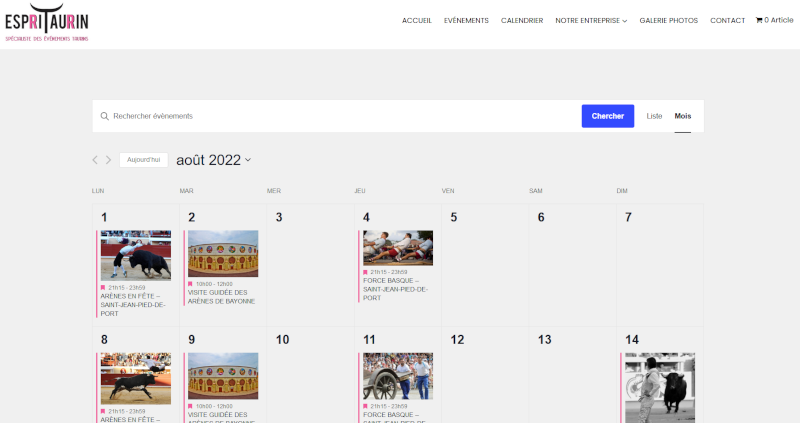The width and height of the screenshot is (800, 423).
Task: Go to next month arrow
Action: coord(109,160)
